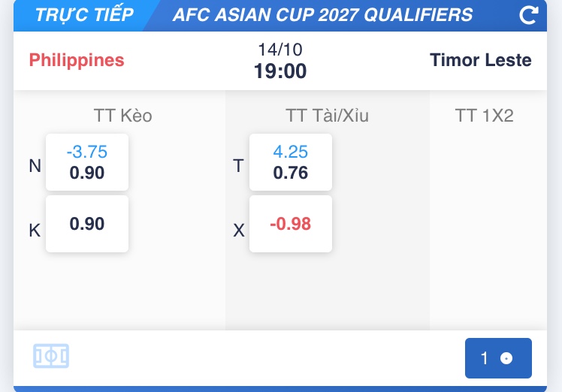Viewport: 562px width, 392px height.
Task: Click the TT Kèo column header
Action: tap(122, 116)
